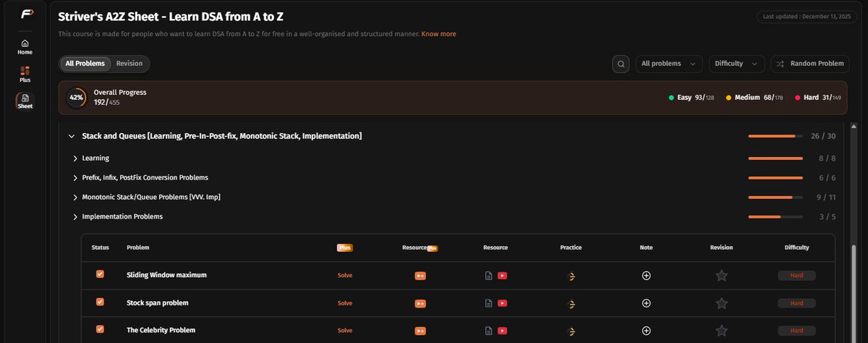Click the Hard 31/149 stat
The width and height of the screenshot is (868, 343).
click(817, 97)
